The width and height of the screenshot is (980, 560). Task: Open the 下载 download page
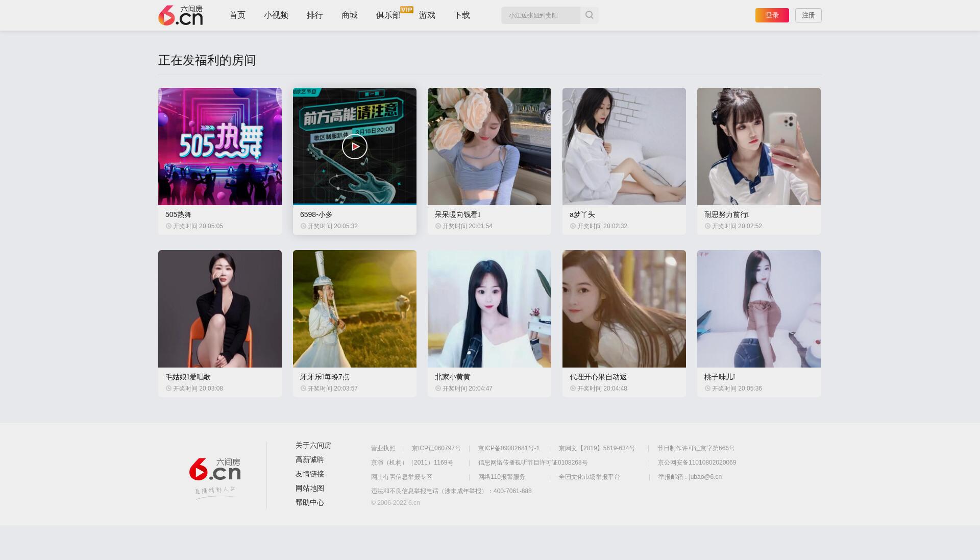462,15
